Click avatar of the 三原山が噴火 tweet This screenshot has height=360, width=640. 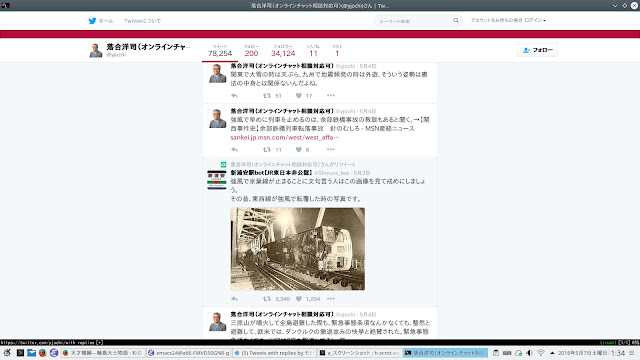(217, 322)
